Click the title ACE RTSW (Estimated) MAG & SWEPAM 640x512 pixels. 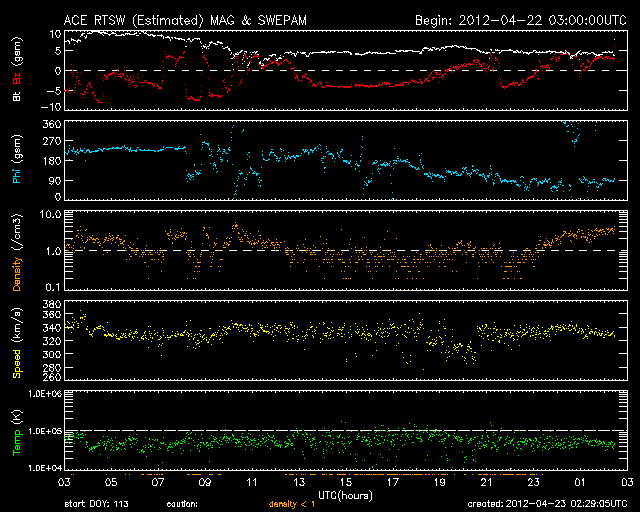(x=185, y=20)
